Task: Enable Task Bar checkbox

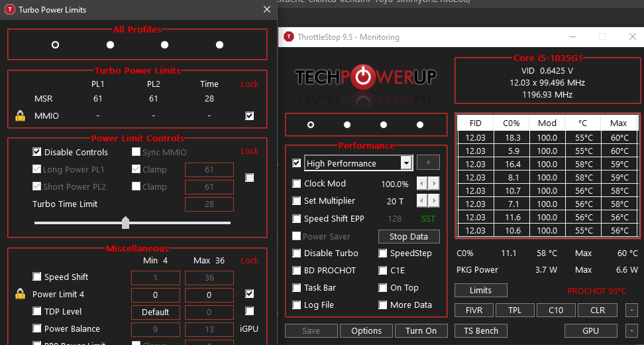Action: (297, 288)
